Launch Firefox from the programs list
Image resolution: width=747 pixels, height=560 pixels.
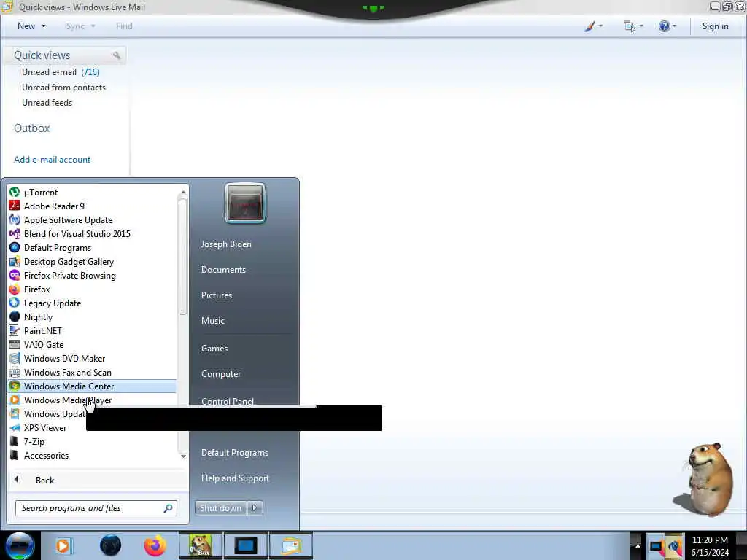92,289
